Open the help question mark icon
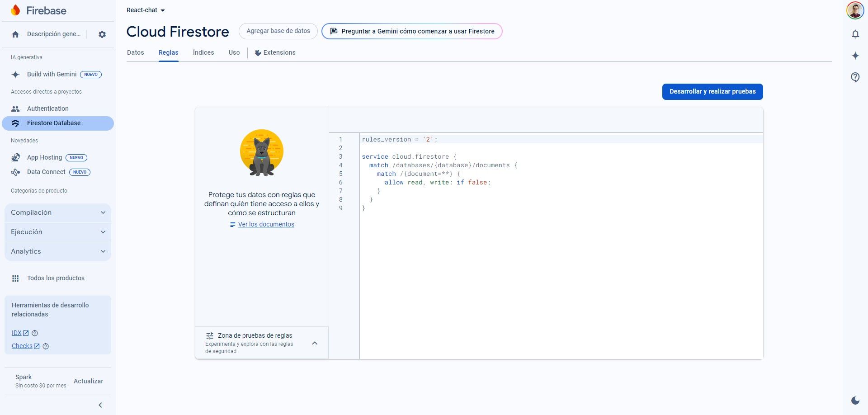Viewport: 868px width, 415px height. pyautogui.click(x=855, y=77)
